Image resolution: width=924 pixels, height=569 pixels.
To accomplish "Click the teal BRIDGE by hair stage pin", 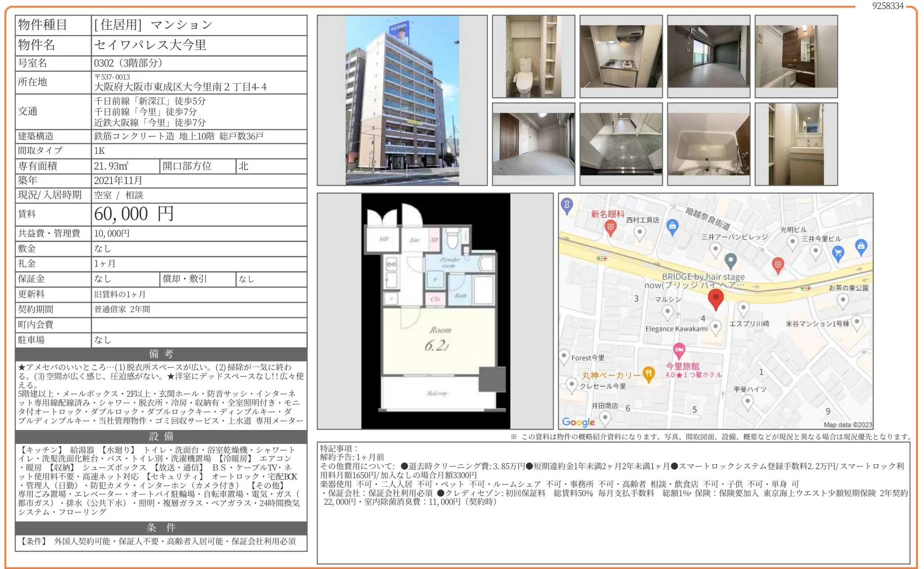I will tap(731, 260).
